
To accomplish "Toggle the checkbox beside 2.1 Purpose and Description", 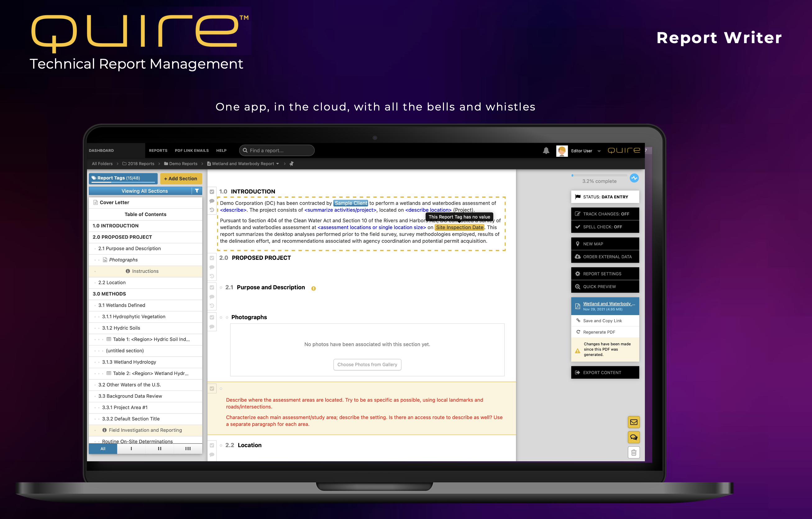I will [x=212, y=287].
